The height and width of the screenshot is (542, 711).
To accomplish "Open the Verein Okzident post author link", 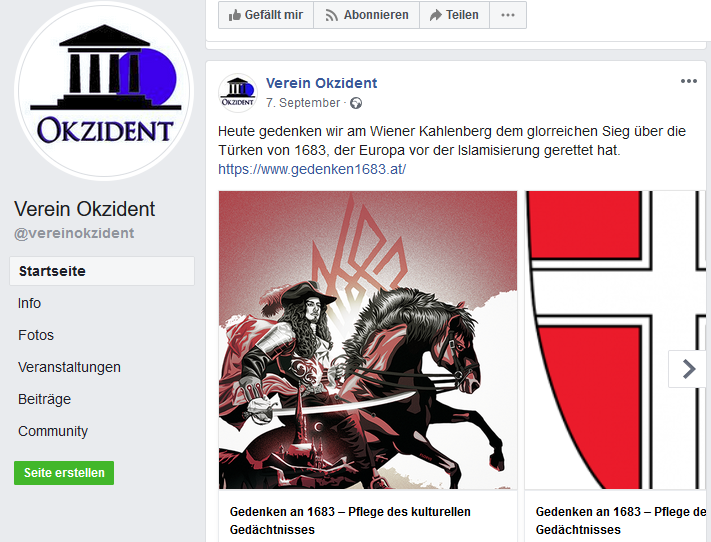I will click(x=321, y=83).
